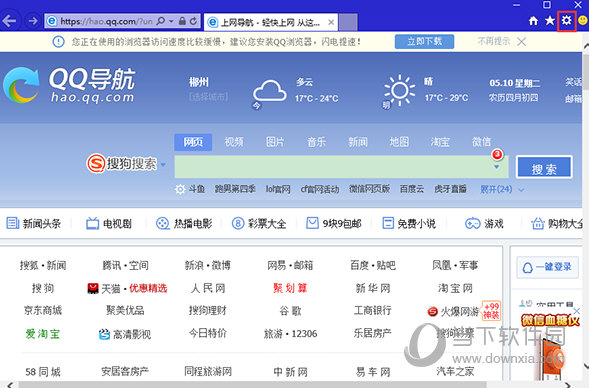Click the hot-words settings gear icon

180,189
